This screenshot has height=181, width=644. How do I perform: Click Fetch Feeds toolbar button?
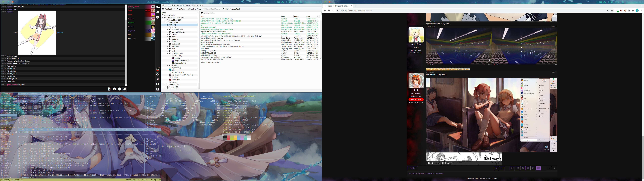pos(180,9)
